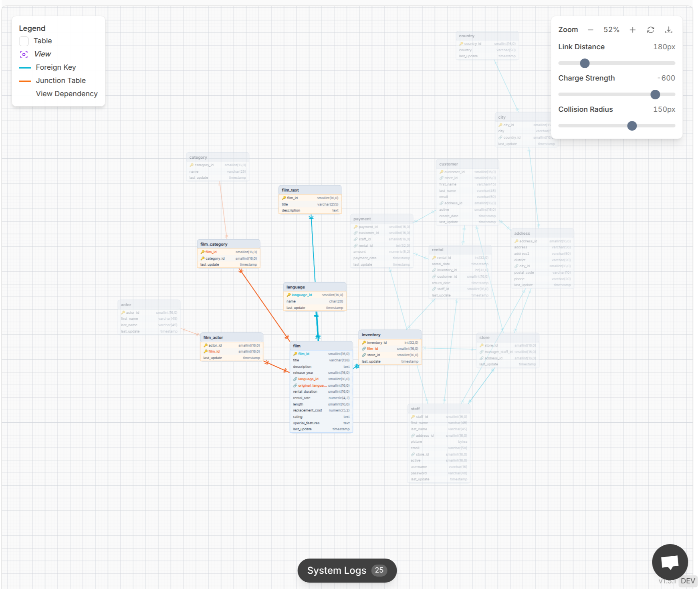Click the 52% zoom percentage label
The image size is (700, 589).
[x=611, y=30]
